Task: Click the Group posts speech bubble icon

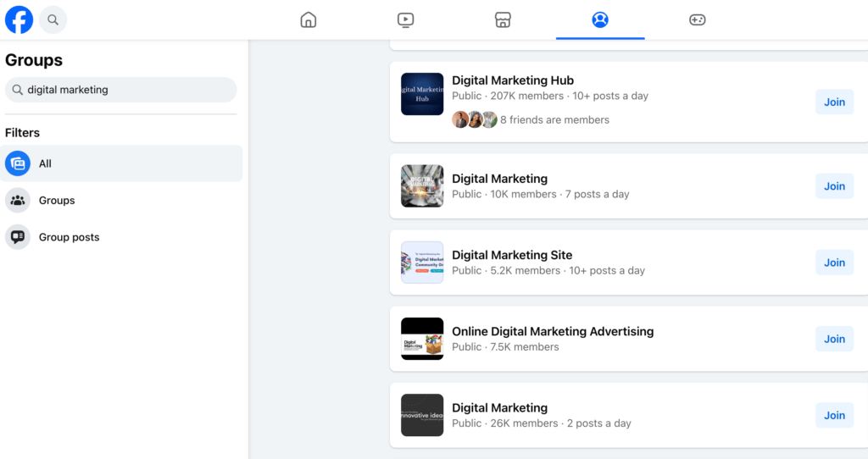Action: [x=18, y=236]
